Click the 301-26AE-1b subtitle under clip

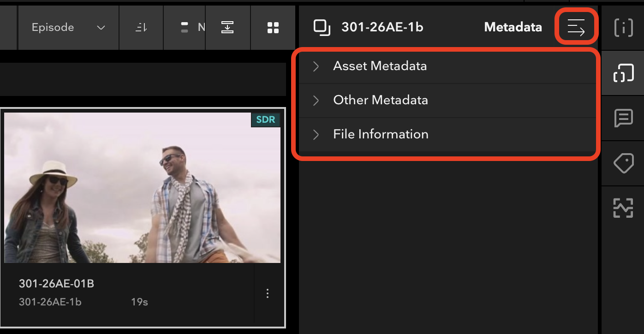(50, 302)
